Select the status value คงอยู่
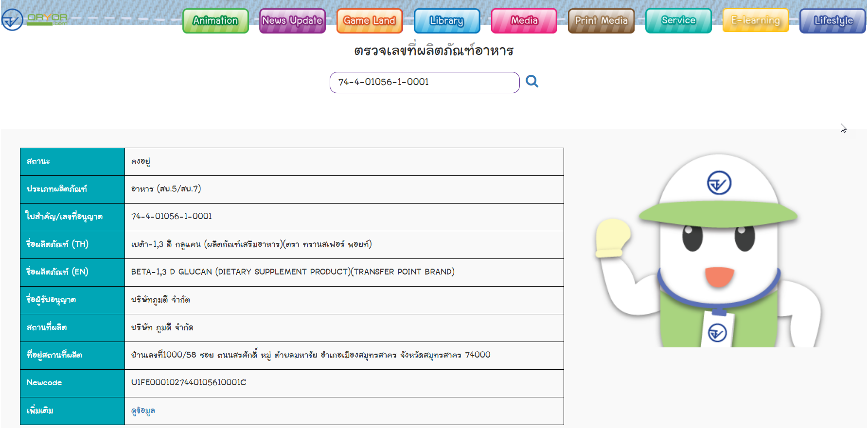 [141, 161]
